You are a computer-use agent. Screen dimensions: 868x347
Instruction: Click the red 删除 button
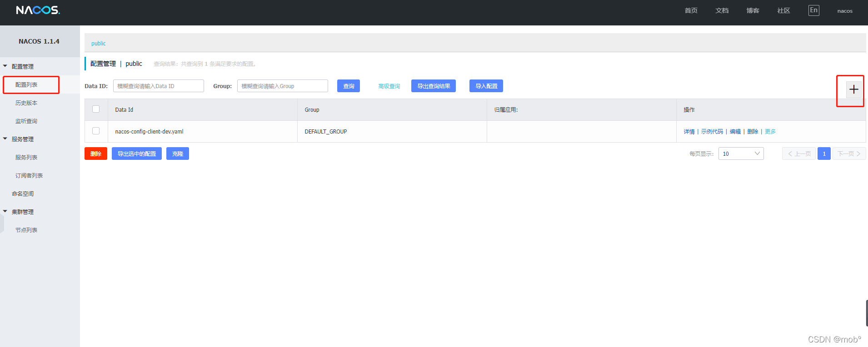pyautogui.click(x=96, y=154)
